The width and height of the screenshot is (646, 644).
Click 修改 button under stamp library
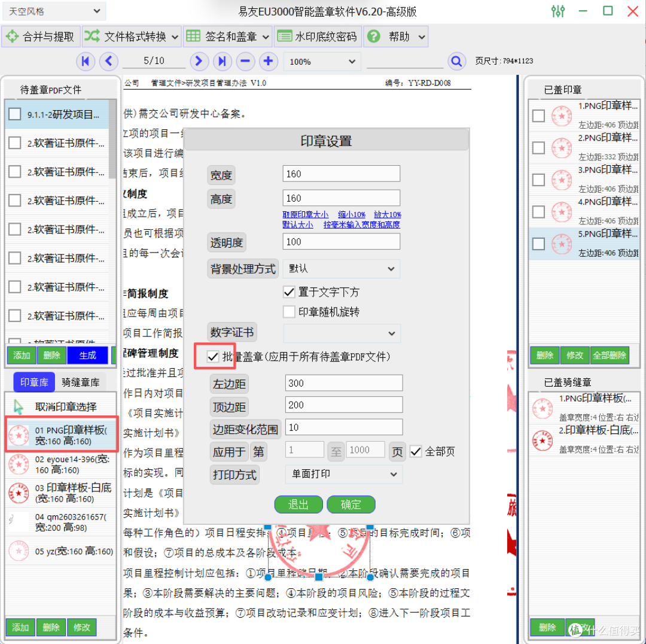click(81, 627)
